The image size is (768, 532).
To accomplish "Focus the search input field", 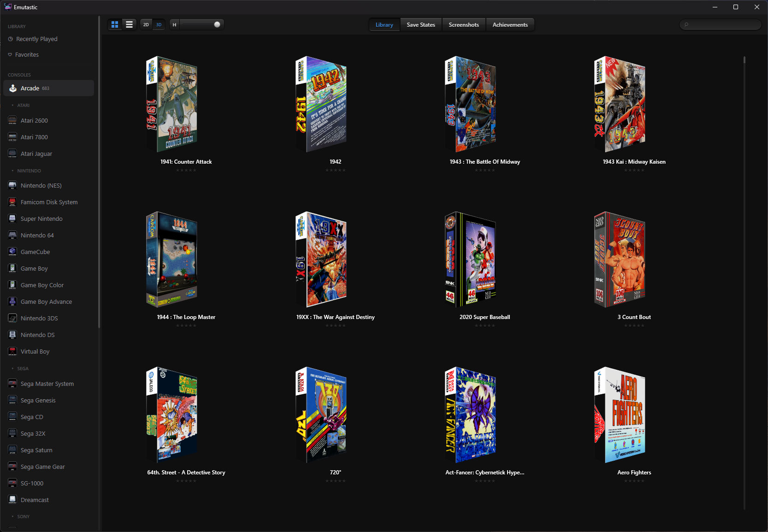I will pyautogui.click(x=720, y=24).
